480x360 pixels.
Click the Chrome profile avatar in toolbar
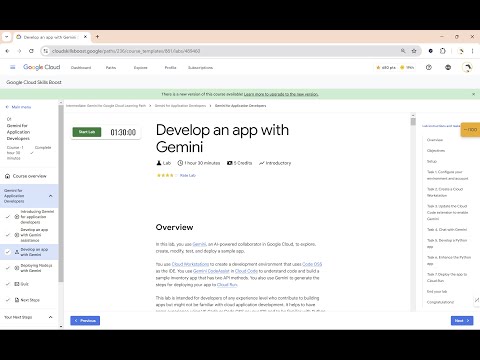click(461, 51)
